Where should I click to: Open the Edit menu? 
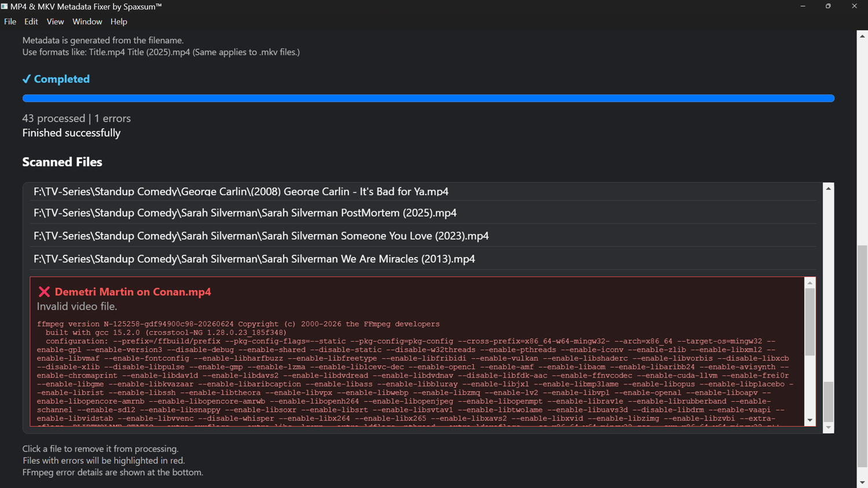tap(31, 21)
